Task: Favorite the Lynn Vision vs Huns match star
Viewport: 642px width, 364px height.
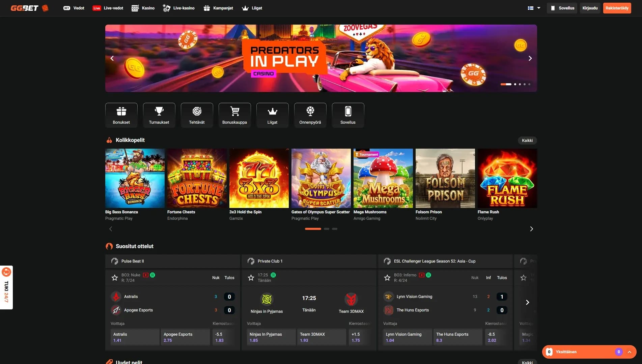Action: [387, 278]
